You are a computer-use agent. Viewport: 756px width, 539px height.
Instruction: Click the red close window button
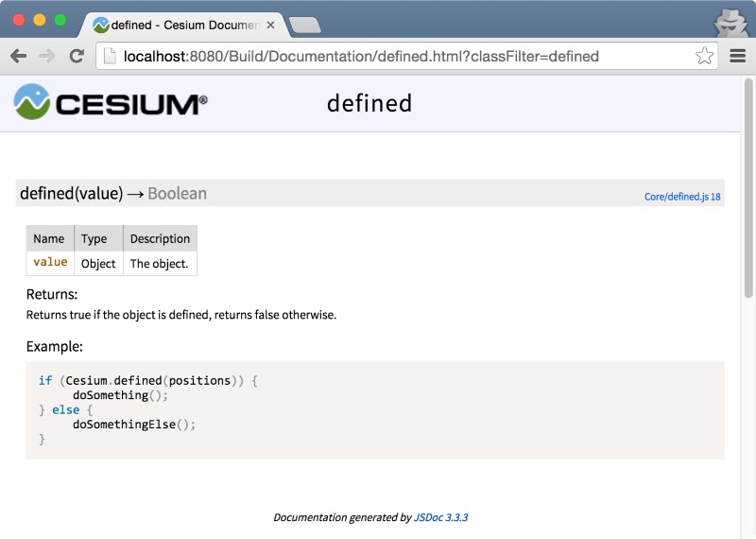point(19,20)
